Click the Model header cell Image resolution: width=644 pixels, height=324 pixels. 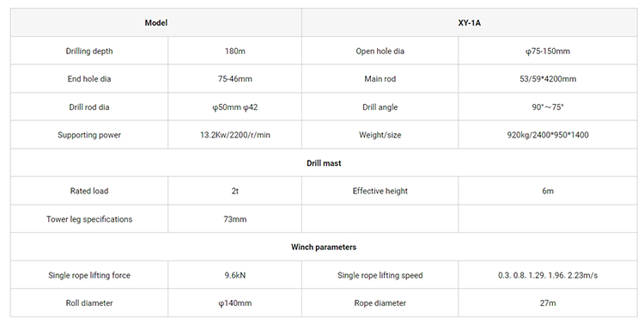pyautogui.click(x=156, y=23)
